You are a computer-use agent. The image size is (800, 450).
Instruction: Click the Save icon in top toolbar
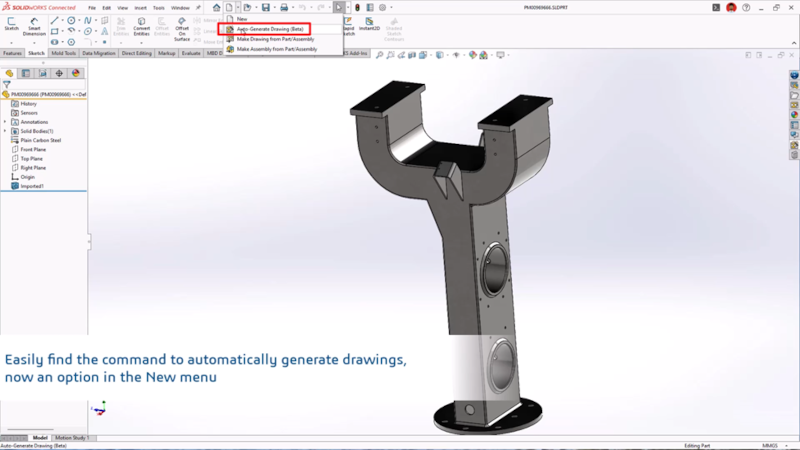pyautogui.click(x=266, y=8)
